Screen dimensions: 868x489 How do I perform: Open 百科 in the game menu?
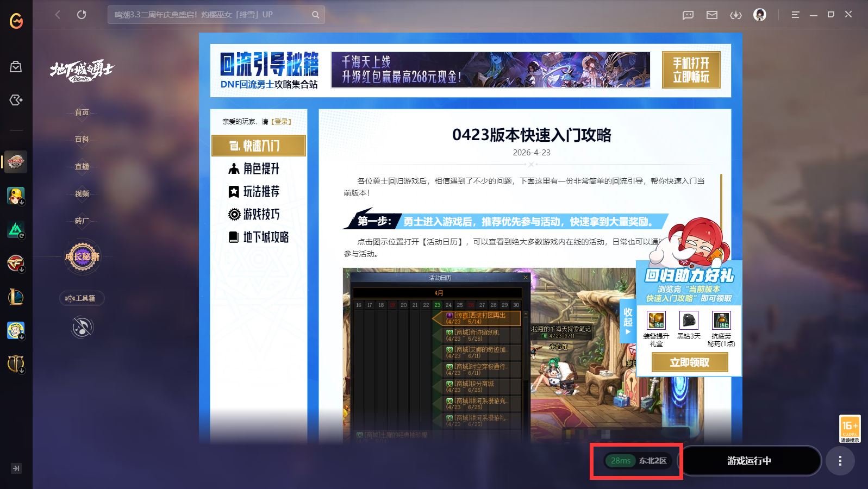(82, 139)
